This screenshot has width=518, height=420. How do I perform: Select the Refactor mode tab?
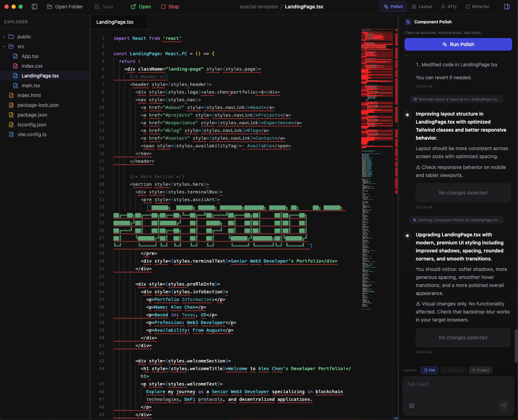click(477, 7)
